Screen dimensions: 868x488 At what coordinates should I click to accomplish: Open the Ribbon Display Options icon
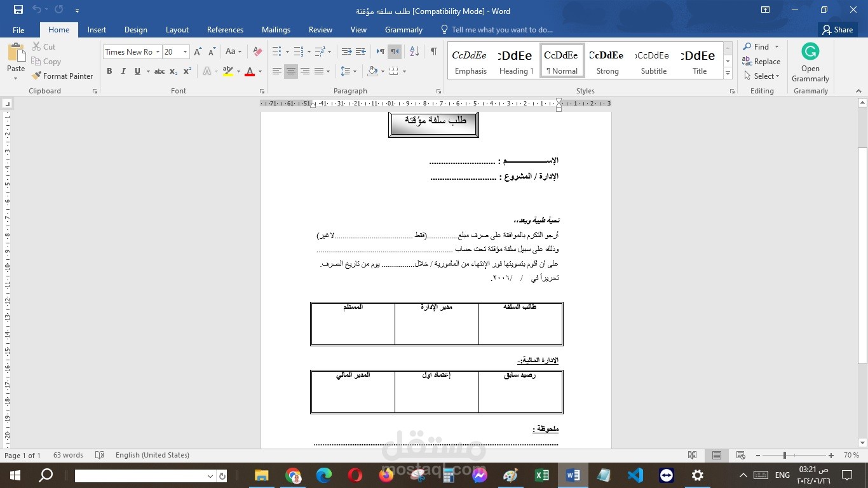(766, 10)
